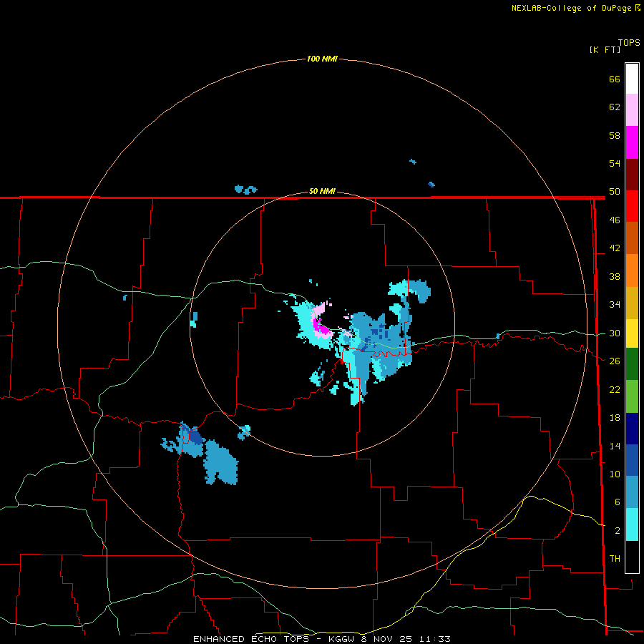Click the dark green 26 kft legend swatch

point(632,364)
